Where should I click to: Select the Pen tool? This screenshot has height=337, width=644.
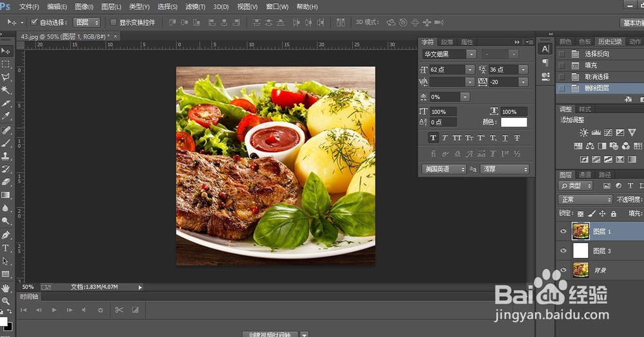(x=6, y=235)
